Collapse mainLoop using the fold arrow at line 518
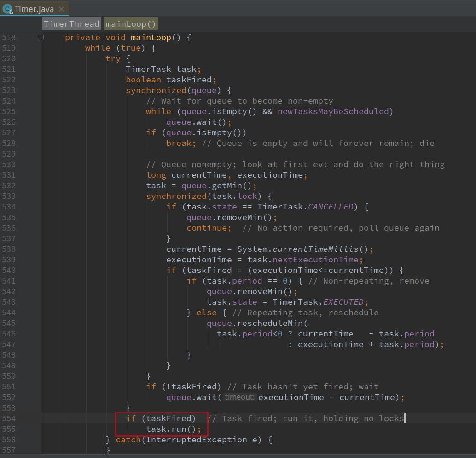 click(x=41, y=37)
